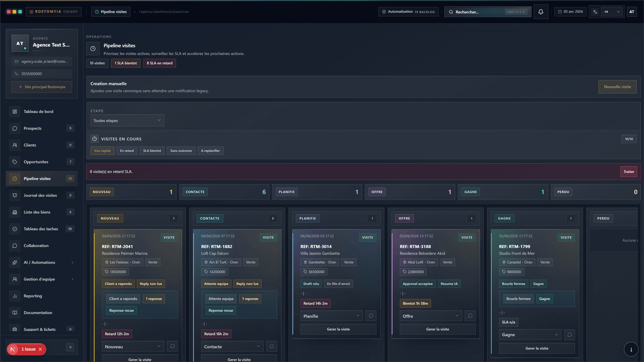The width and height of the screenshot is (644, 362).
Task: Click the Journal des visites bell icon
Action: click(15, 195)
